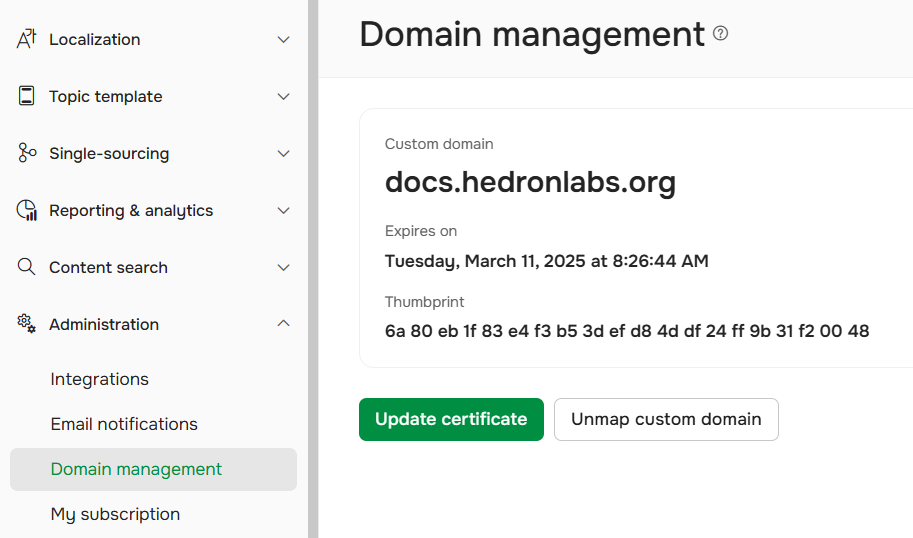Collapse the Administration section chevron
Viewport: 913px width, 538px height.
pyautogui.click(x=284, y=323)
